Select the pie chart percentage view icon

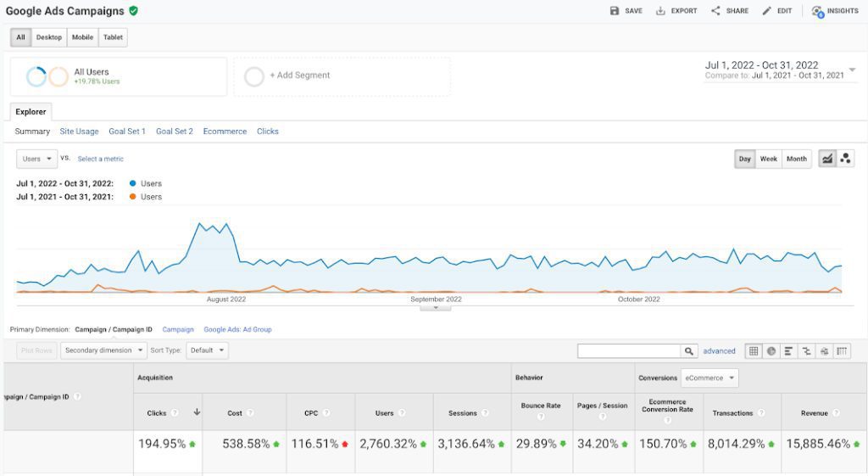tap(771, 350)
